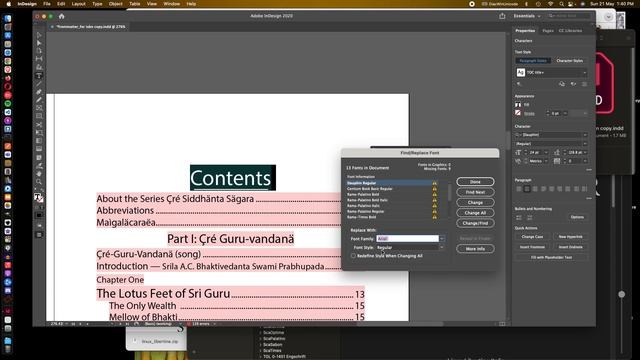Select the Eyedropper tool

coord(39,166)
